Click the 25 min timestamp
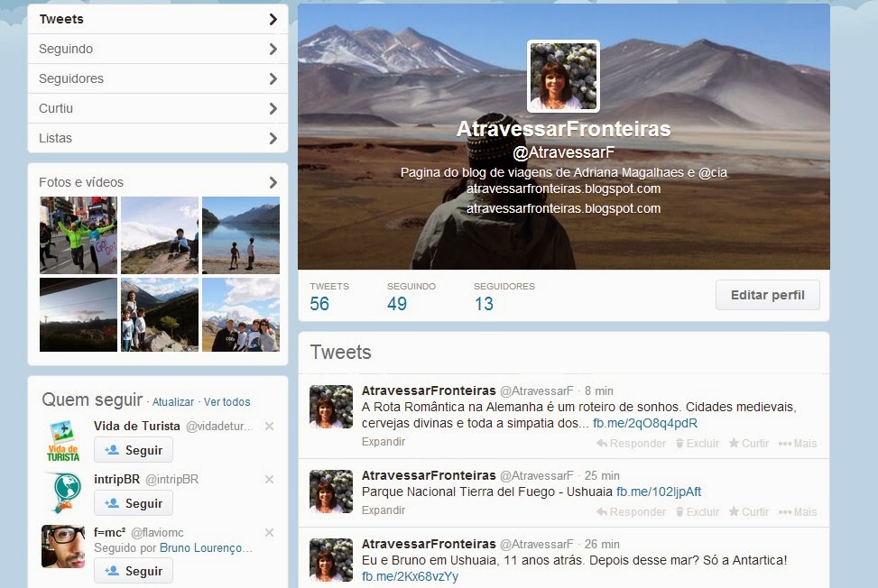The height and width of the screenshot is (588, 878). [602, 475]
